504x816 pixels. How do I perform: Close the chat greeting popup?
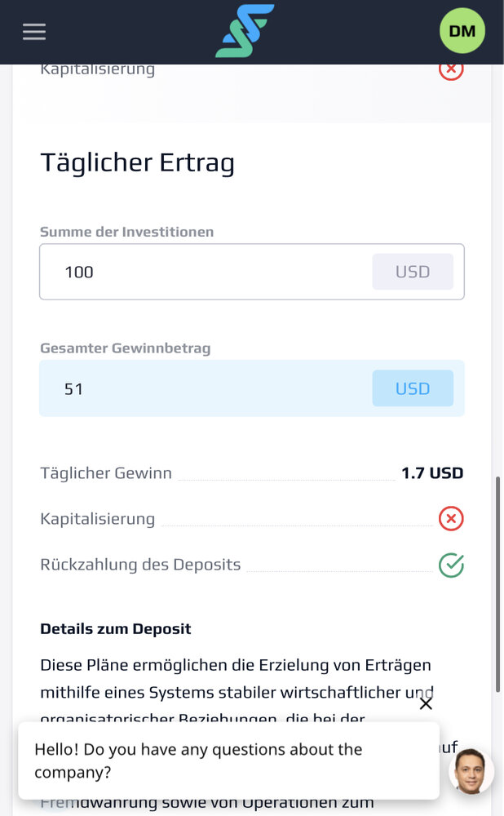[x=426, y=703]
